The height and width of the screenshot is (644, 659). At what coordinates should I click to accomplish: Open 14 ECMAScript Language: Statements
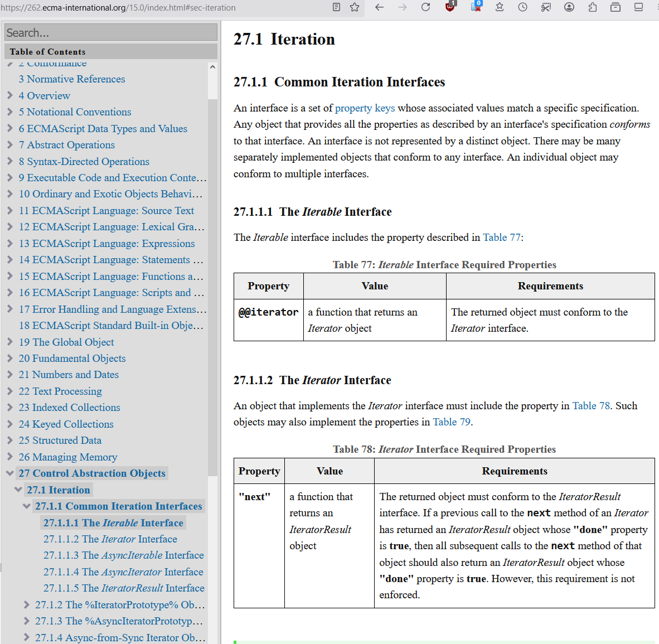click(111, 260)
